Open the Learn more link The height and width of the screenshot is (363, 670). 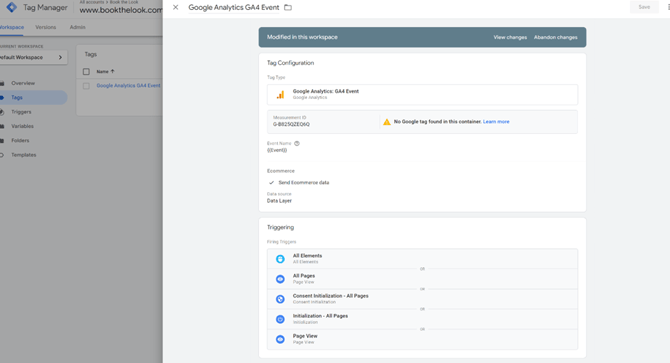click(496, 122)
